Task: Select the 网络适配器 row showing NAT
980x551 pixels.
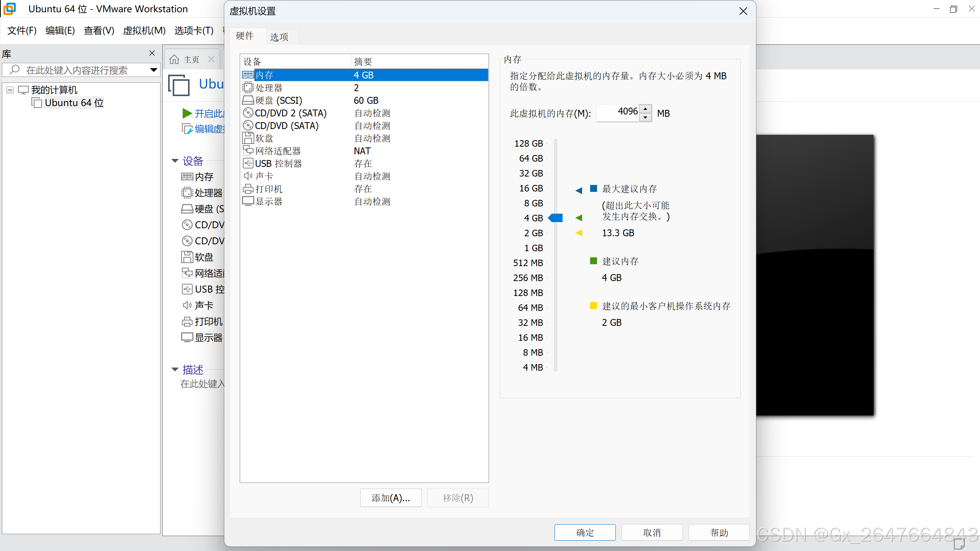Action: pos(364,151)
